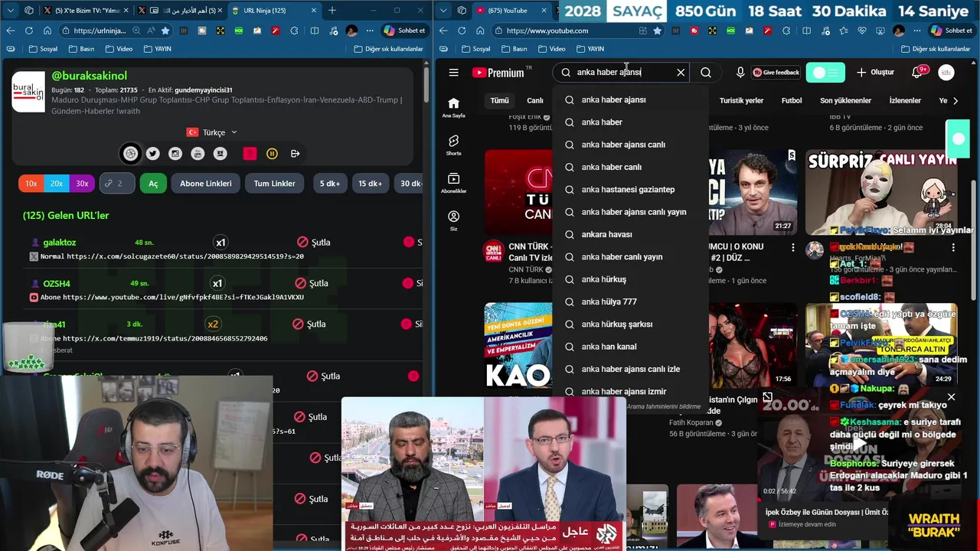Open YouTube account avatar menu

(x=946, y=73)
